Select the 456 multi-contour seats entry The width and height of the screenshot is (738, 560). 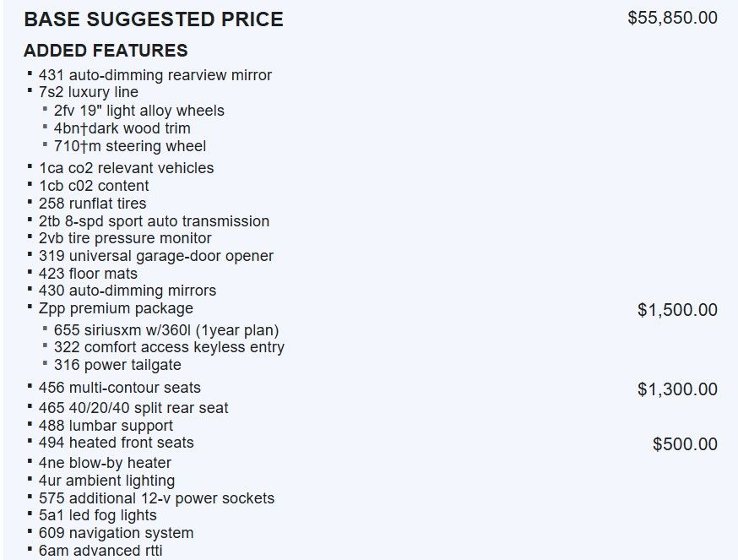[x=120, y=388]
